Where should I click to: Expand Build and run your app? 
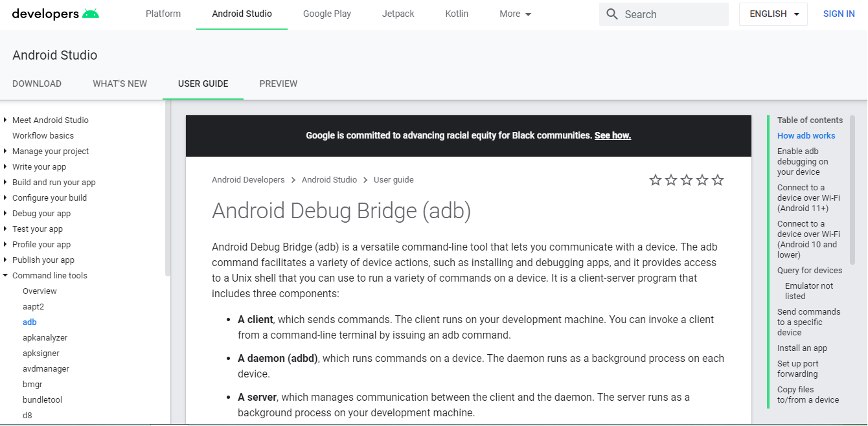click(5, 182)
